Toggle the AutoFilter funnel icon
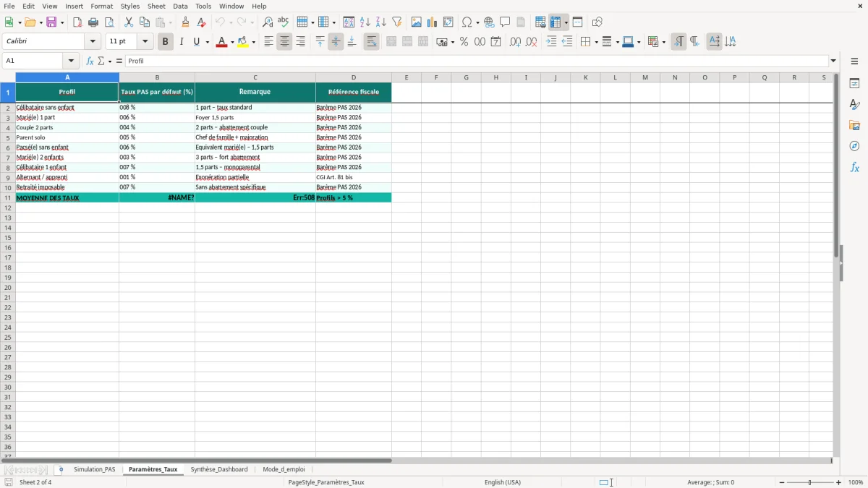The height and width of the screenshot is (488, 868). (x=397, y=22)
